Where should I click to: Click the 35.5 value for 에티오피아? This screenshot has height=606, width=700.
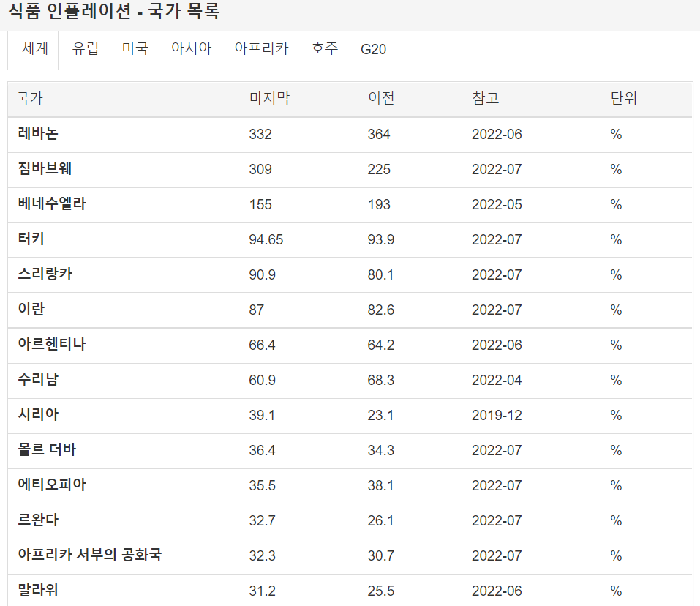click(262, 486)
